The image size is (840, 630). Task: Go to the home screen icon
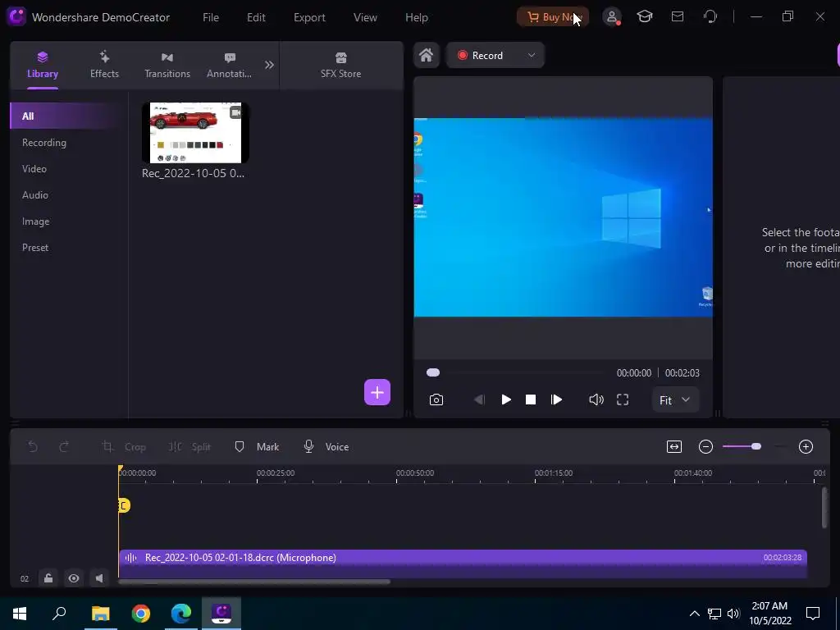pos(427,55)
